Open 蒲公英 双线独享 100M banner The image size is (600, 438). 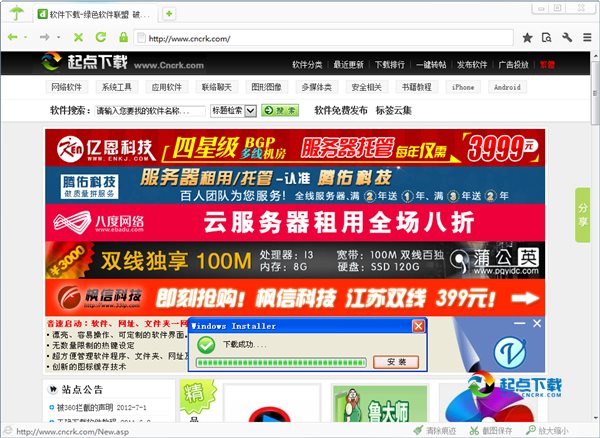[x=295, y=260]
